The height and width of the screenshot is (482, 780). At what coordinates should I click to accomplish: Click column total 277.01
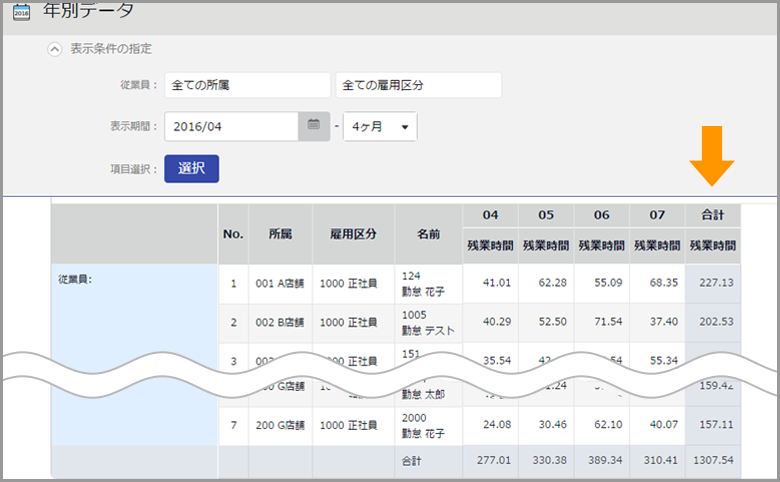[x=493, y=460]
